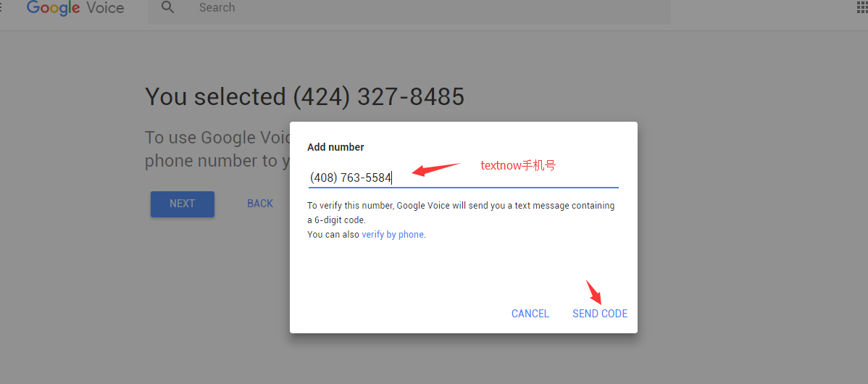Cancel the Add number dialog

530,314
